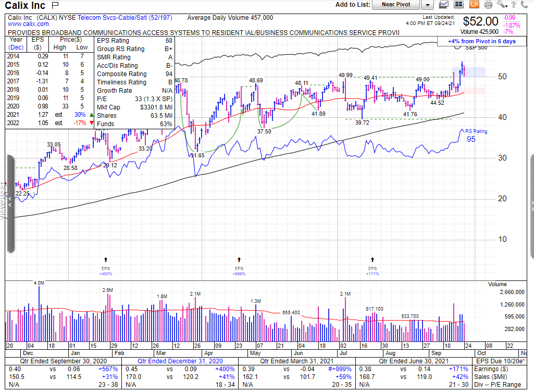This screenshot has width=534, height=392.
Task: Open Telecom Svcs-Cable/Satl industry group link
Action: click(x=125, y=18)
